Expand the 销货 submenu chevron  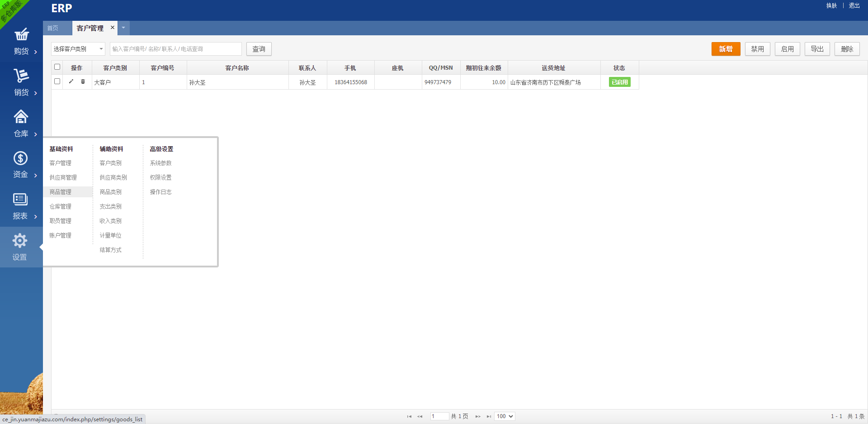click(36, 93)
